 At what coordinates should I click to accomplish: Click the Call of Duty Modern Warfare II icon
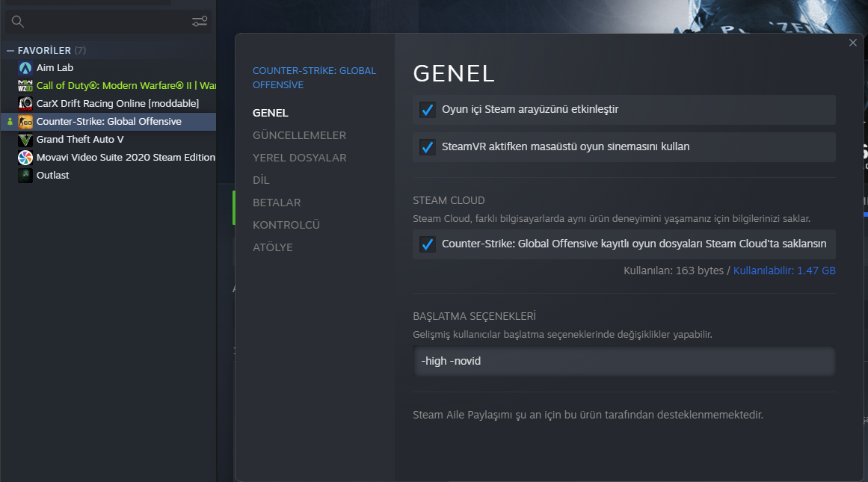(x=25, y=86)
